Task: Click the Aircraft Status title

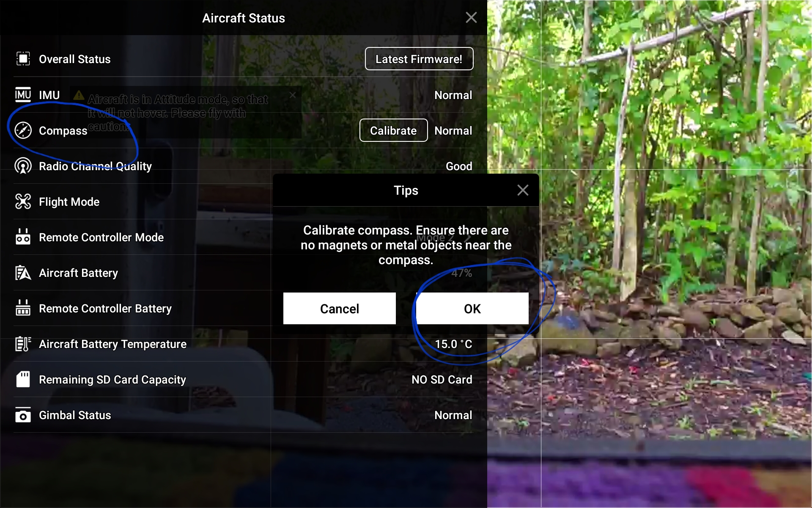Action: (x=244, y=18)
